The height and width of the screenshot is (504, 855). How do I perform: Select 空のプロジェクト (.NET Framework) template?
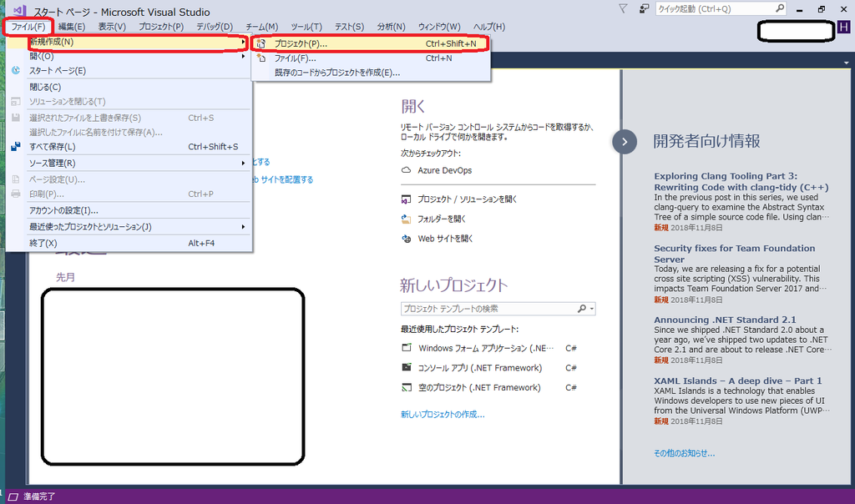[480, 387]
